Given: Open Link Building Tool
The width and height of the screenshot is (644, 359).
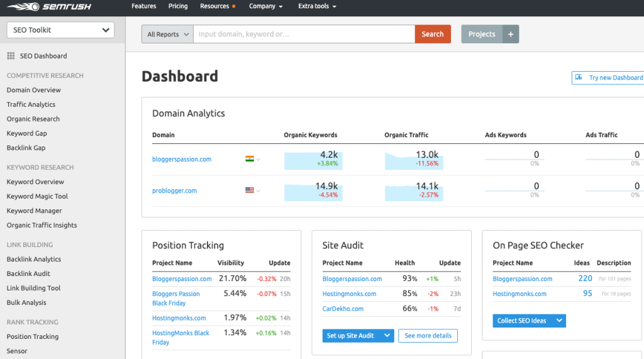Looking at the screenshot, I should point(33,288).
